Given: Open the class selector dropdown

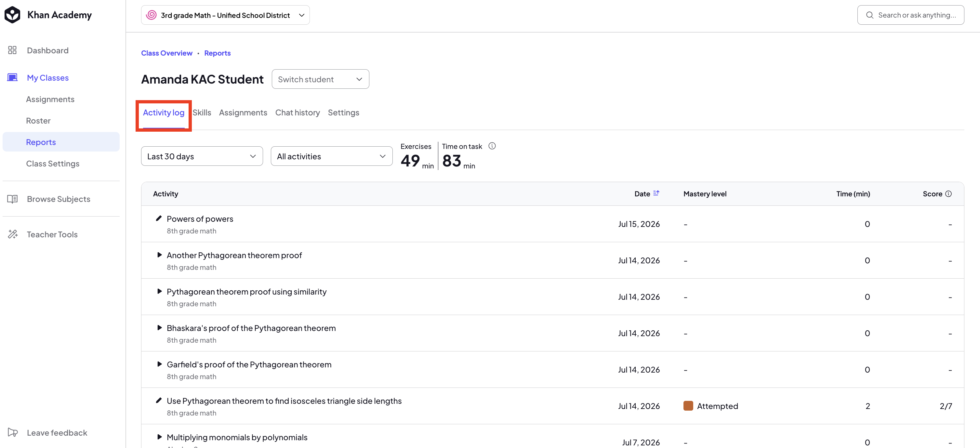Looking at the screenshot, I should pyautogui.click(x=225, y=15).
